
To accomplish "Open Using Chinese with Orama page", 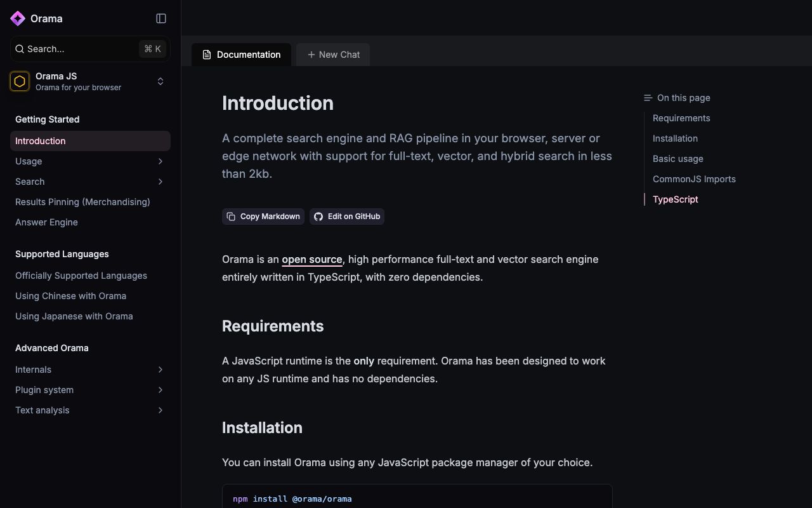I will (90, 296).
